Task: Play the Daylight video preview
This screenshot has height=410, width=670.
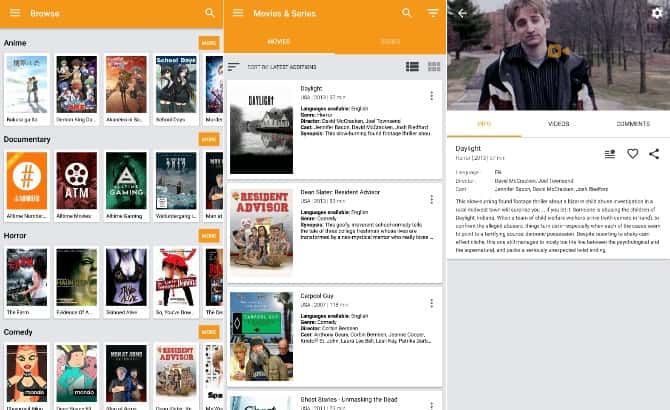Action: click(x=558, y=55)
